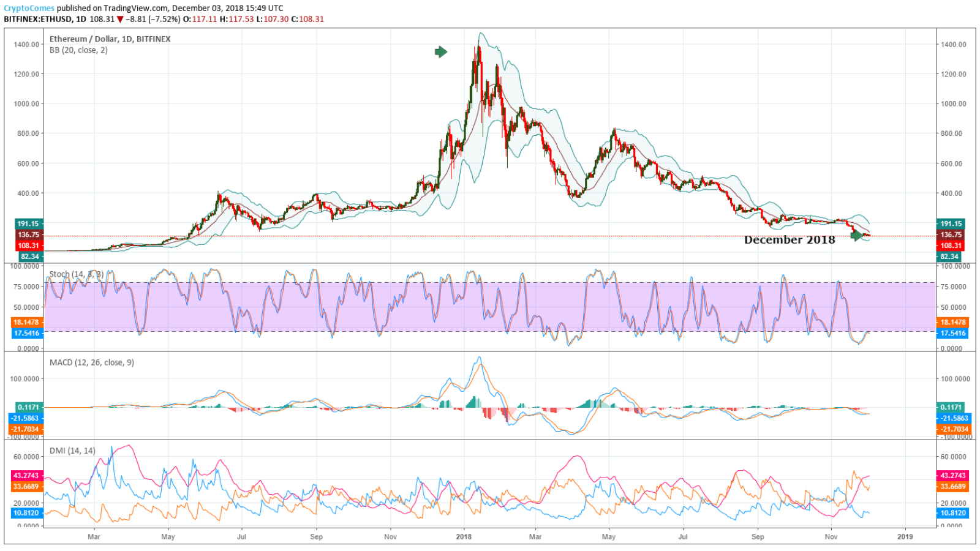Click the 136.75 basis label on left axis

click(28, 234)
